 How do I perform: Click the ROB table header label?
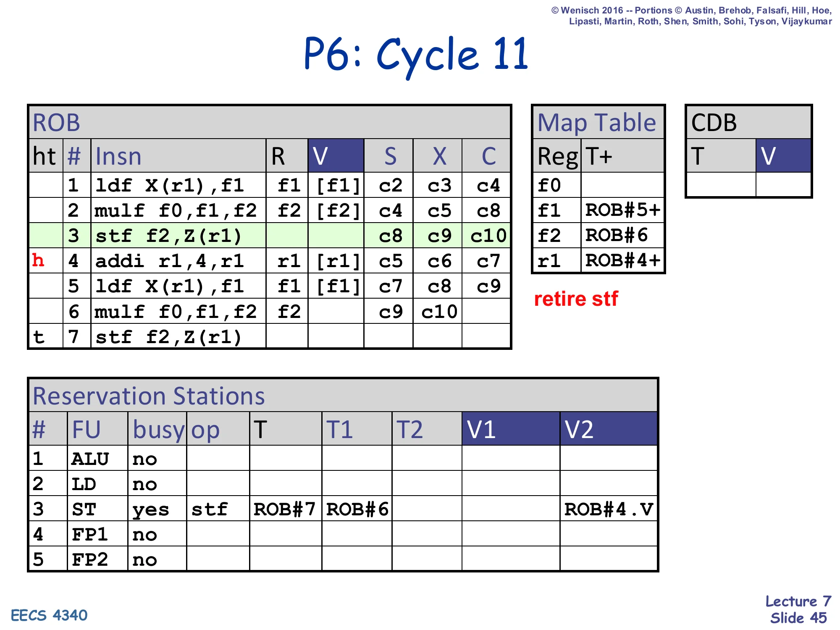tap(56, 123)
